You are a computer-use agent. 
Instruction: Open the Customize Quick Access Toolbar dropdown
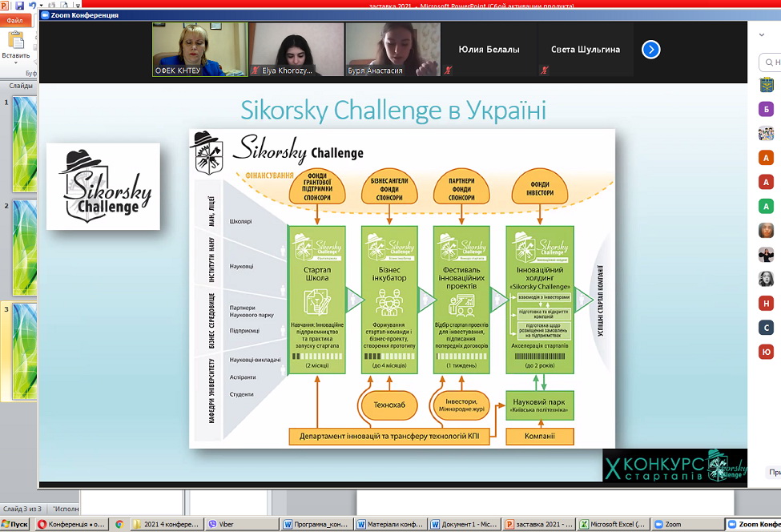[79, 6]
